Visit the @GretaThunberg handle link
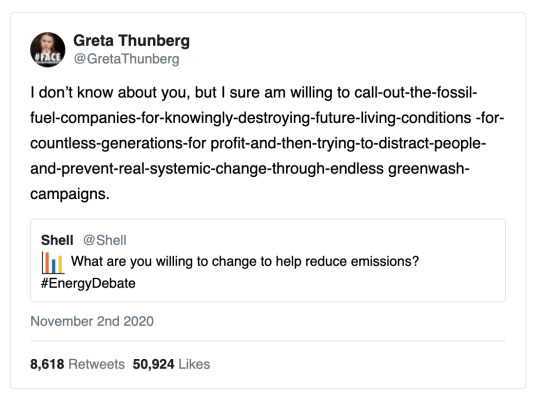540x399 pixels. [x=126, y=59]
